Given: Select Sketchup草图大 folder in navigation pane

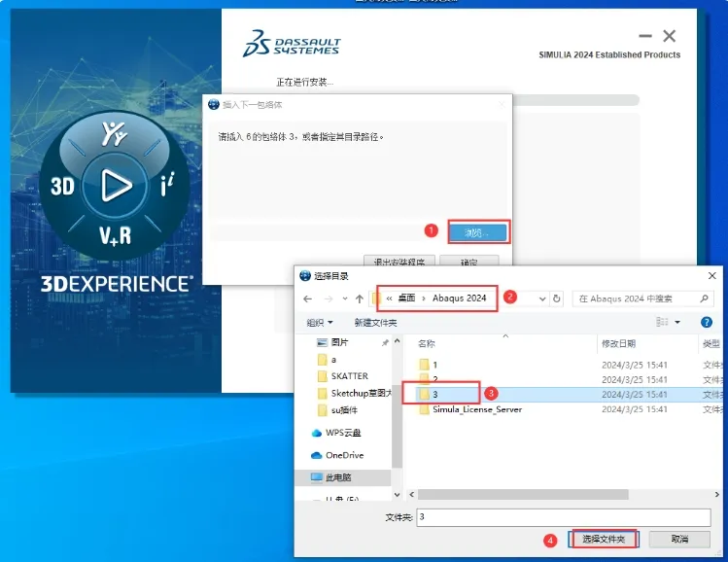Looking at the screenshot, I should point(362,394).
